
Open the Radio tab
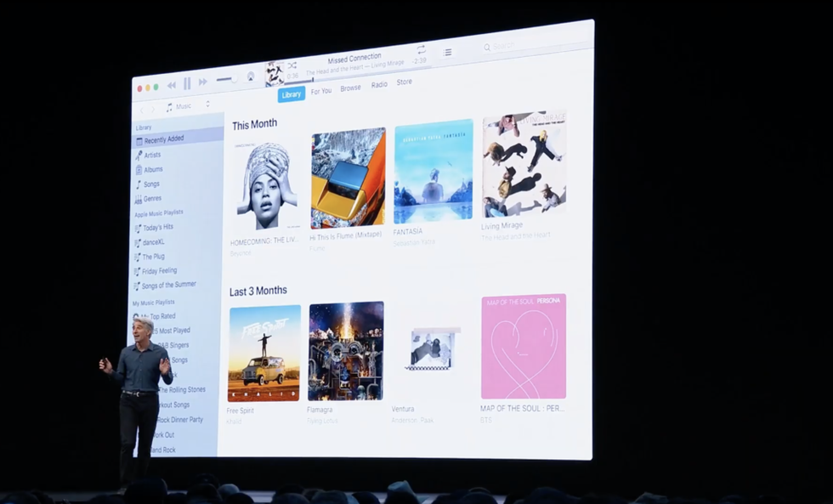[379, 85]
